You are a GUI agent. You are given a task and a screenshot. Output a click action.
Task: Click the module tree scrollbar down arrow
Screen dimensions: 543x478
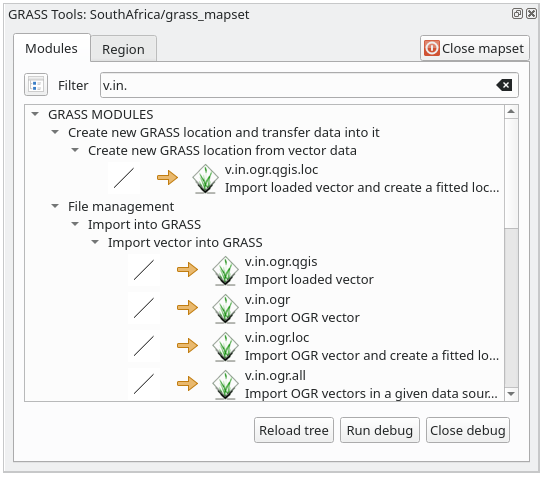(x=511, y=394)
